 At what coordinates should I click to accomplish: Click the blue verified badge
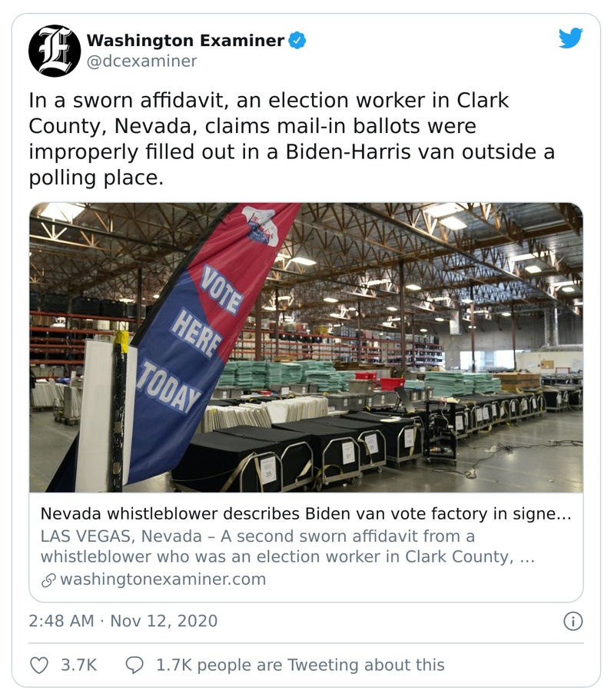pyautogui.click(x=297, y=41)
